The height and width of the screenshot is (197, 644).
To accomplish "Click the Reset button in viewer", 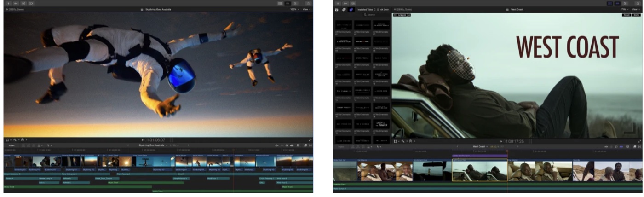I will pos(627,15).
